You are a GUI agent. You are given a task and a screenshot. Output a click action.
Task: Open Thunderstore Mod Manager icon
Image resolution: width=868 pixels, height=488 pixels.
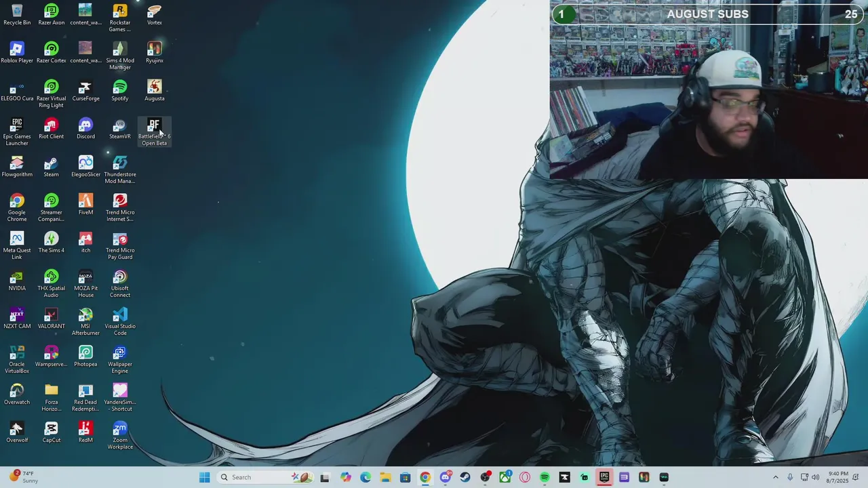point(120,169)
